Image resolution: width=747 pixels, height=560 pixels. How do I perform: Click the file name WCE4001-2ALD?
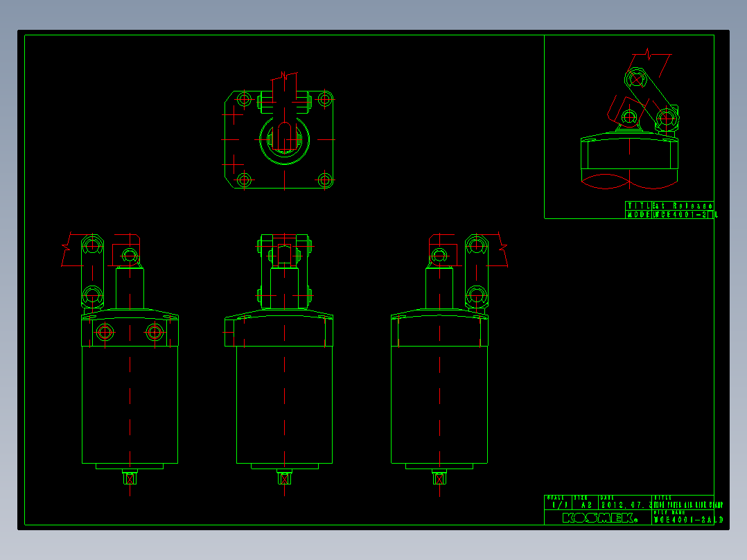click(688, 520)
